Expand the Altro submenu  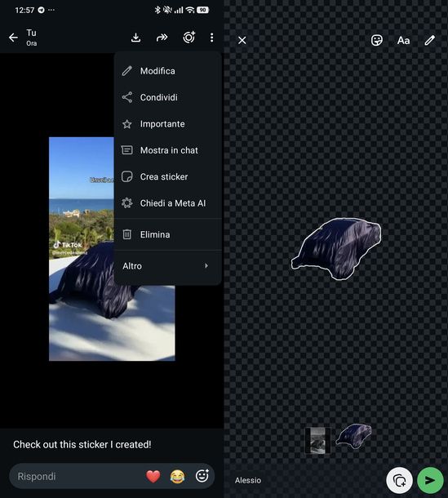pyautogui.click(x=167, y=266)
